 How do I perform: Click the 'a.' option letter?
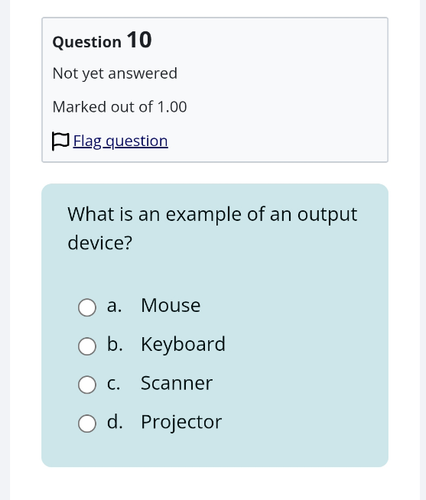[114, 306]
